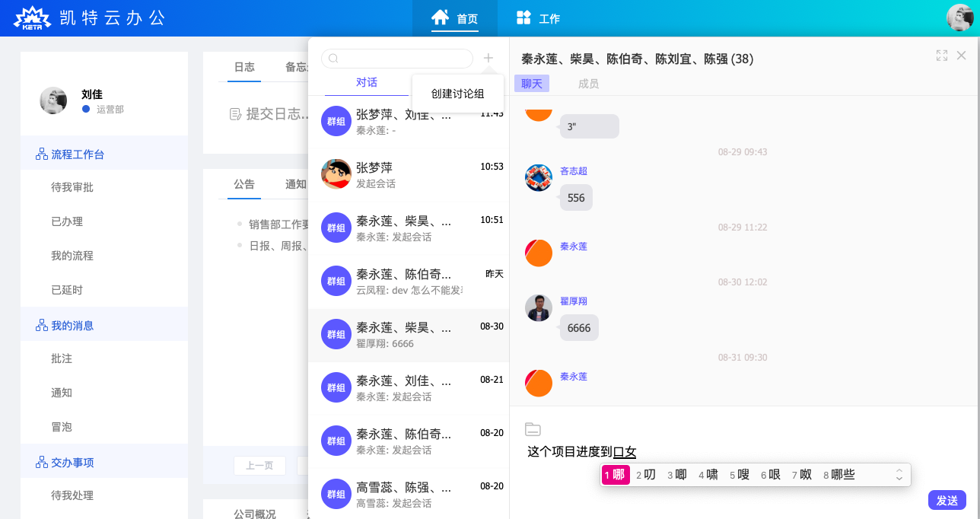The height and width of the screenshot is (519, 980).
Task: Choose IME candidate 嗖
Action: tap(740, 475)
